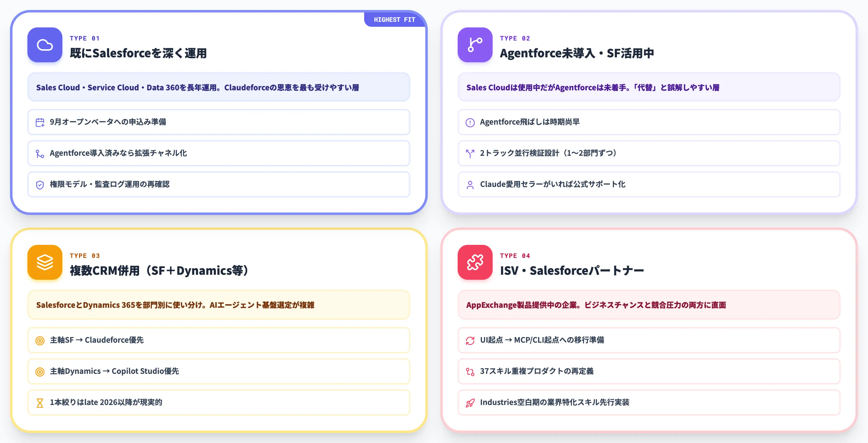Click the TYPE 04 label
This screenshot has height=443, width=868.
(x=515, y=256)
